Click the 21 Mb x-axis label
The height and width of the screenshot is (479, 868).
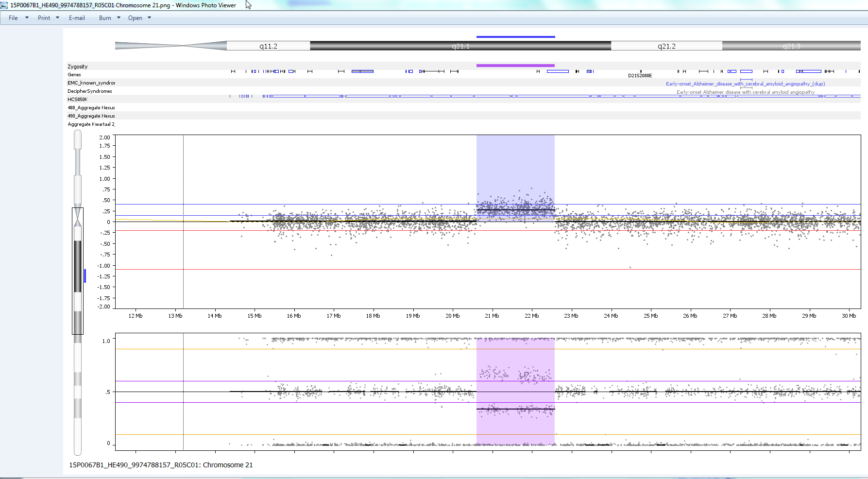tap(492, 316)
